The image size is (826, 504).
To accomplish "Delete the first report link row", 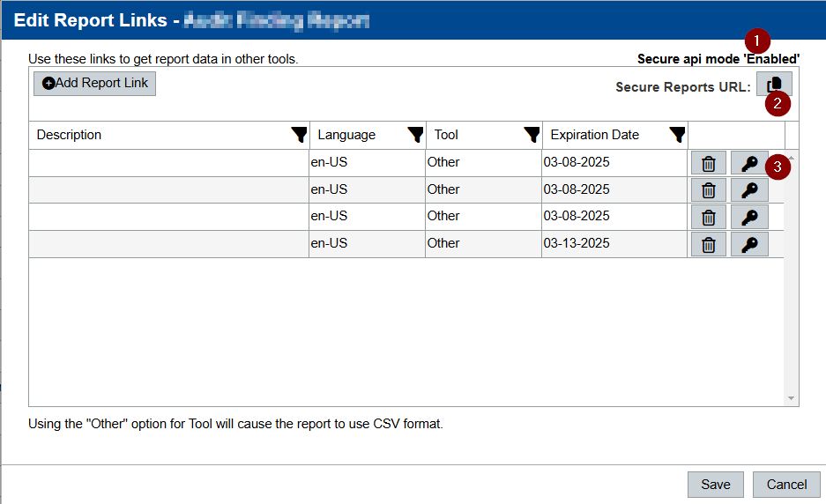I will coord(708,164).
